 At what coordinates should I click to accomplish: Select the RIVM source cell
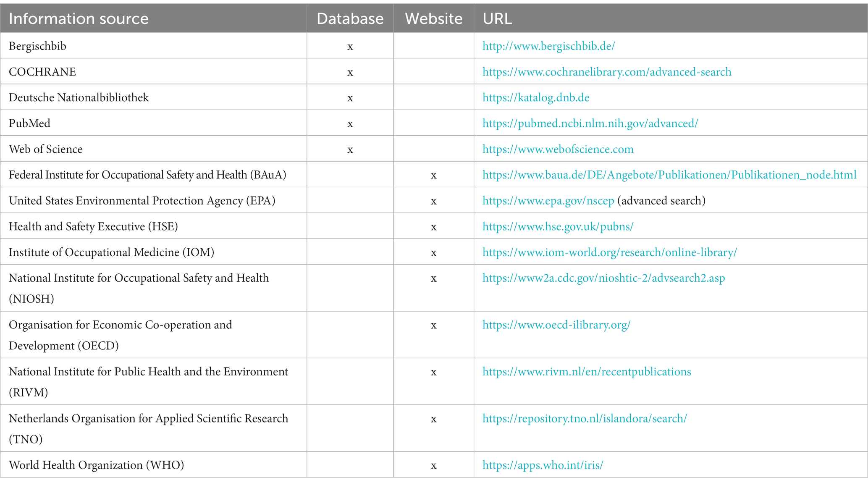(x=153, y=382)
